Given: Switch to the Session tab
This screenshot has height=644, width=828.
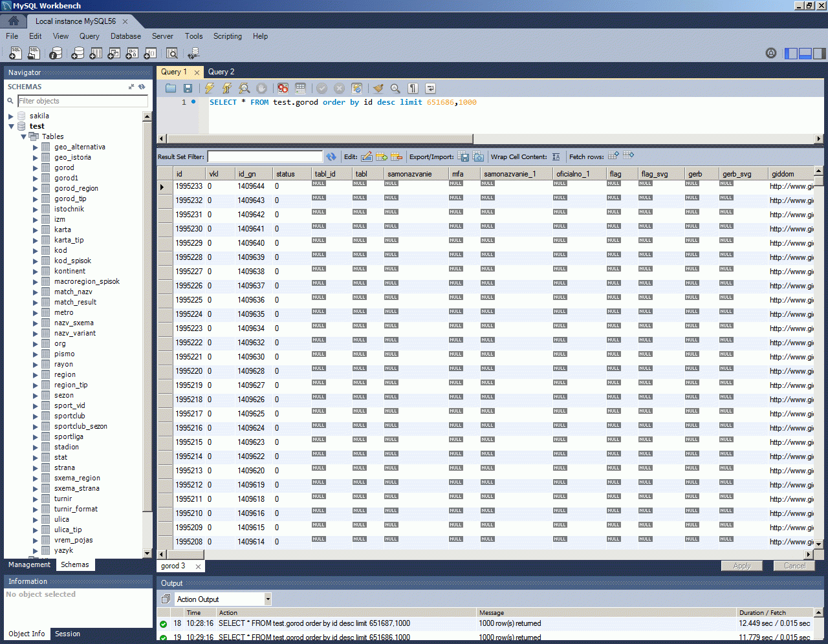Looking at the screenshot, I should (67, 634).
